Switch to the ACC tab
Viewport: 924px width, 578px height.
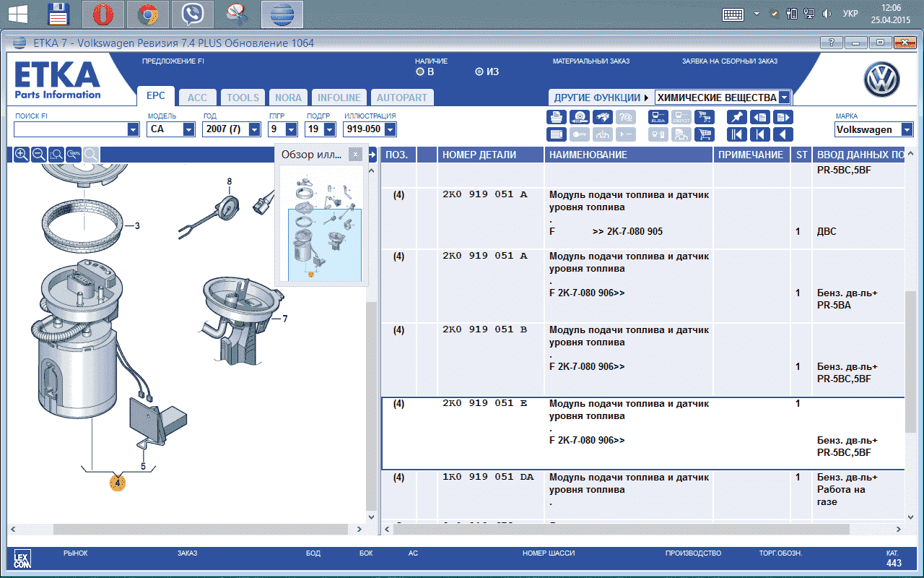coord(197,98)
